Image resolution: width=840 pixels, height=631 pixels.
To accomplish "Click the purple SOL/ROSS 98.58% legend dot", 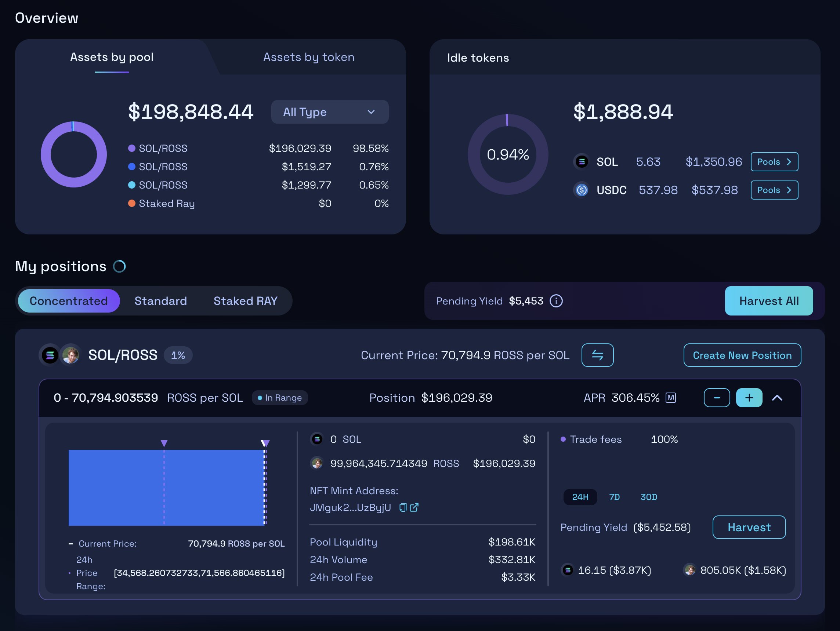I will tap(132, 148).
